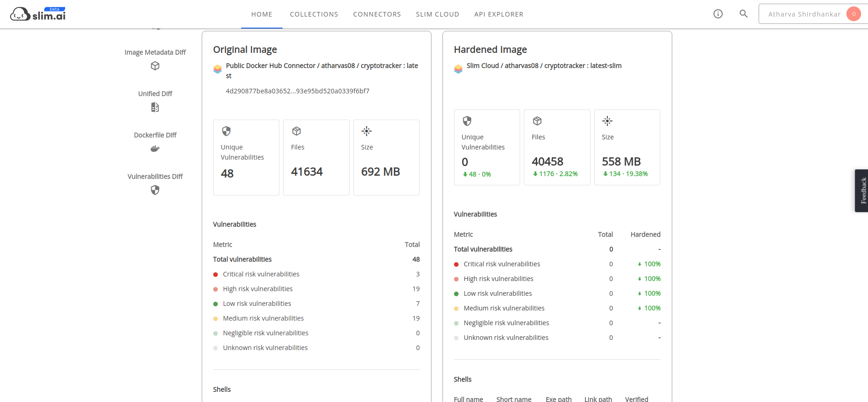Click the Hardened size reduction 134 · 19.38%
The height and width of the screenshot is (402, 868).
click(625, 174)
